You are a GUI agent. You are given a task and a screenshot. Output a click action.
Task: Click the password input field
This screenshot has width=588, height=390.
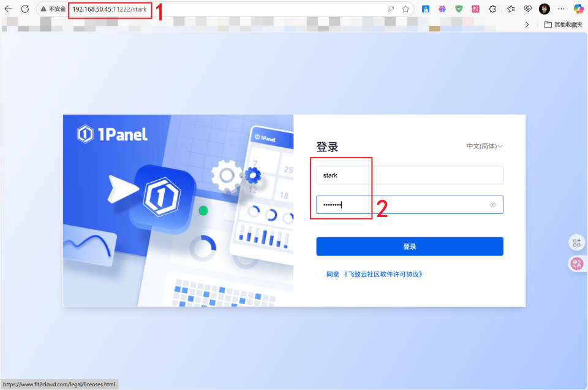click(x=410, y=205)
